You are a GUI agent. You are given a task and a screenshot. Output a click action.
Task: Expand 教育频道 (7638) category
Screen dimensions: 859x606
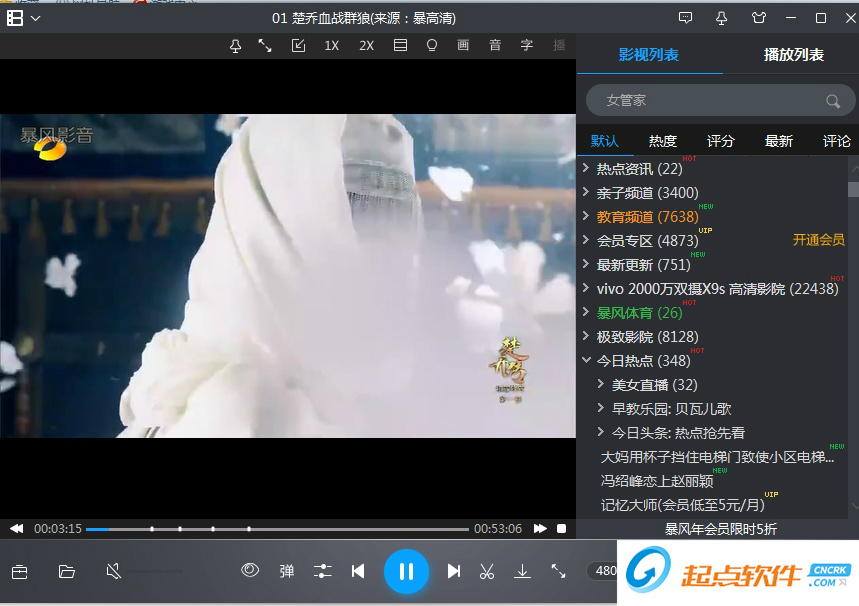pos(586,216)
